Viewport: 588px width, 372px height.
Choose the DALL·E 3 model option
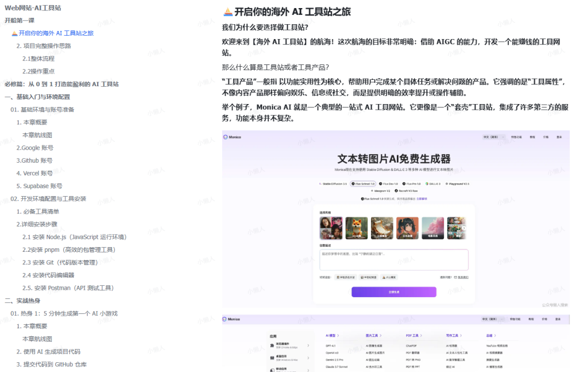(433, 184)
